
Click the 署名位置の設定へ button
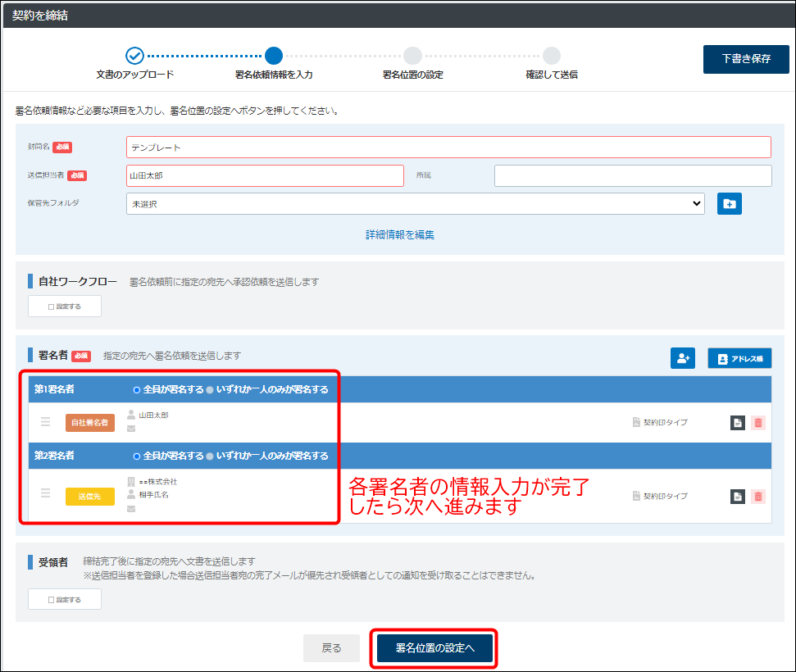point(434,648)
